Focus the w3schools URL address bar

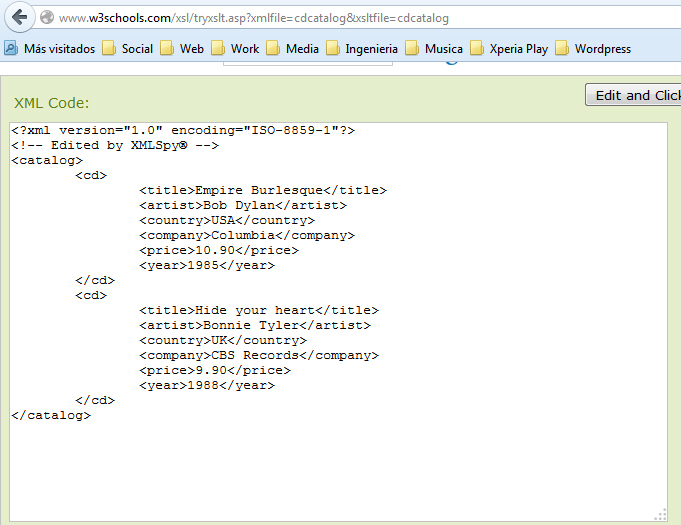pyautogui.click(x=300, y=18)
